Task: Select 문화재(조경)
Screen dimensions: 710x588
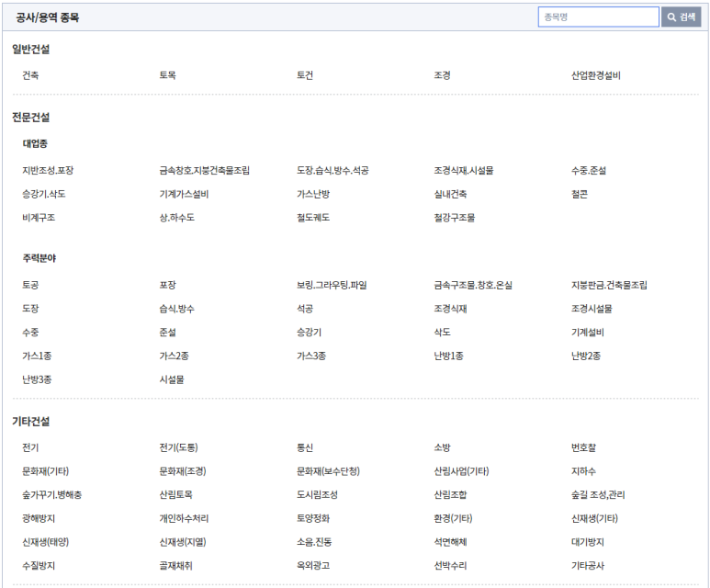Action: (183, 471)
